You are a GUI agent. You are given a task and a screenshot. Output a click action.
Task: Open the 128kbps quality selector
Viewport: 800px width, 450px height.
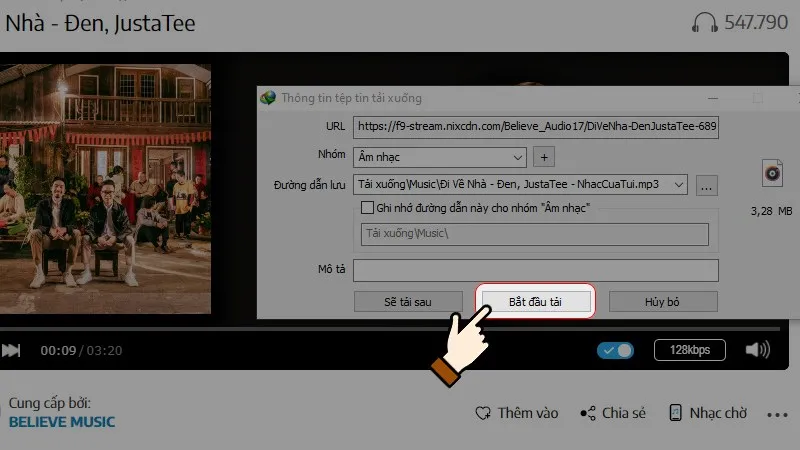pyautogui.click(x=690, y=350)
